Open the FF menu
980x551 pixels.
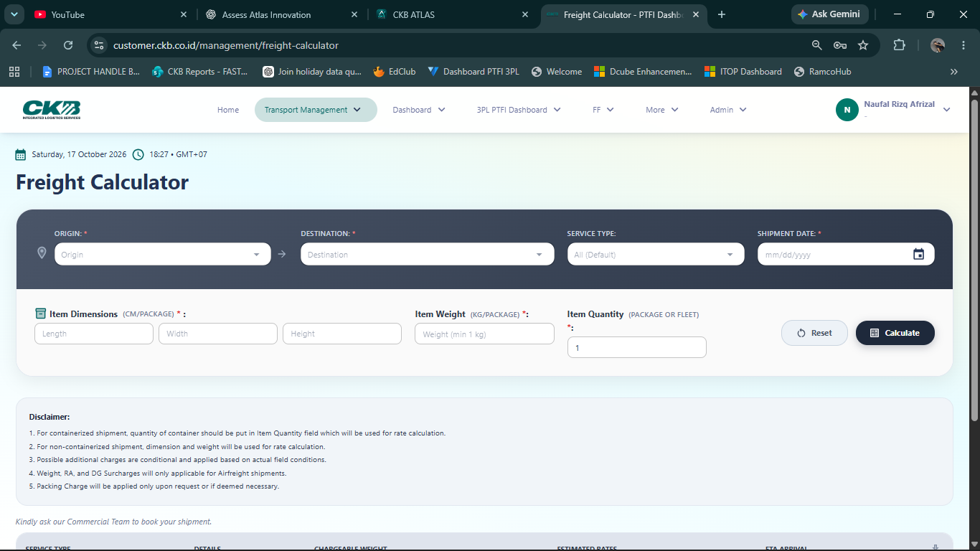tap(603, 110)
